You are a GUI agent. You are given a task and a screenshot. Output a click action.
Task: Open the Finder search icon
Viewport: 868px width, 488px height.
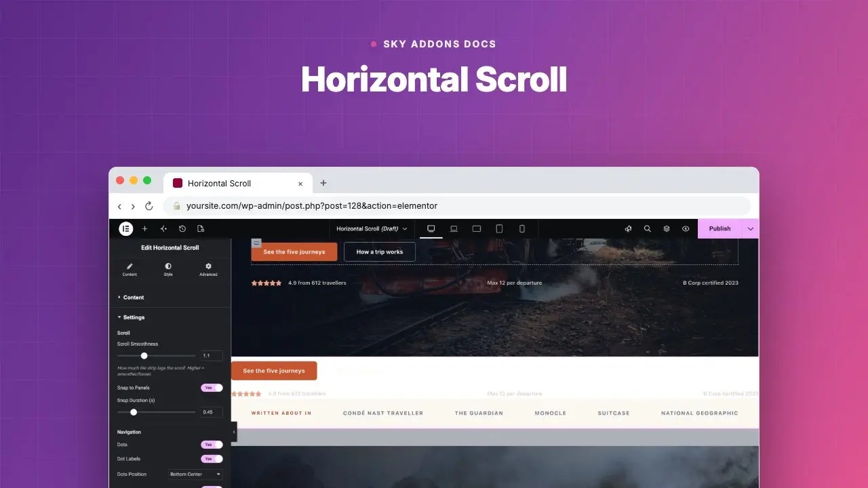click(648, 228)
